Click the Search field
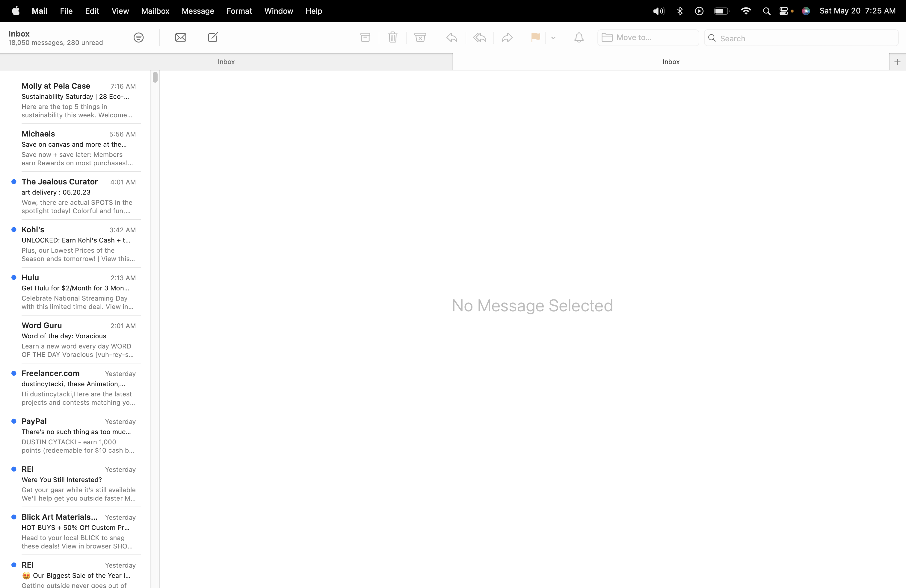 (801, 38)
